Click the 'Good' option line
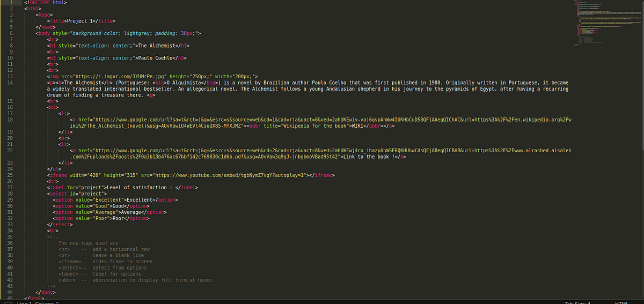Screen dimensions: 644x304 click(101, 206)
